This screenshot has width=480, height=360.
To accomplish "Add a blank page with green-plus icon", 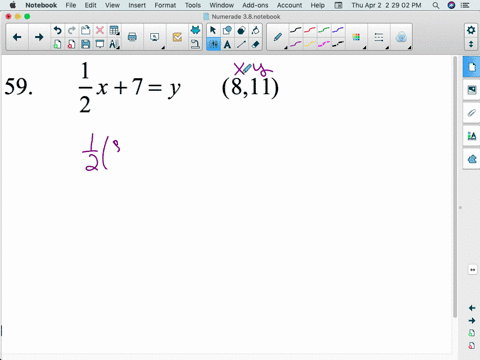I will point(57,44).
